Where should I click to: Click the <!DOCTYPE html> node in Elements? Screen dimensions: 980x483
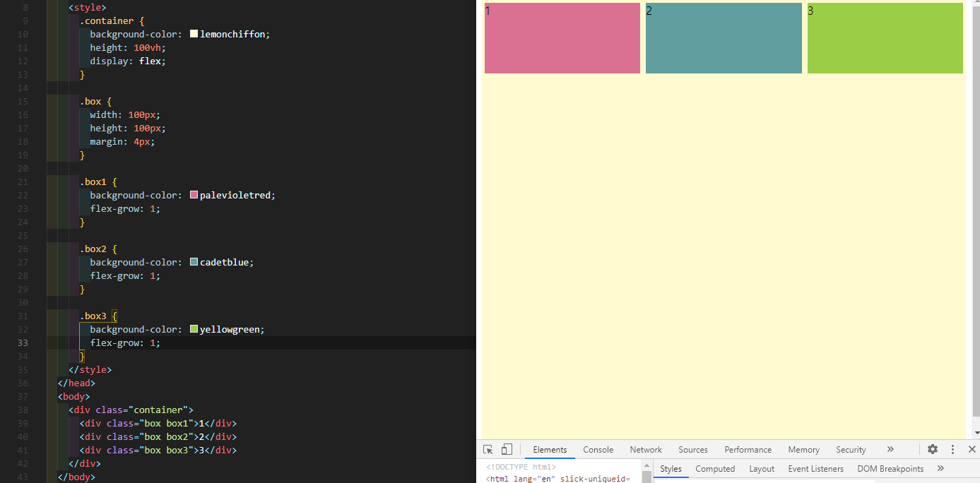pos(521,467)
